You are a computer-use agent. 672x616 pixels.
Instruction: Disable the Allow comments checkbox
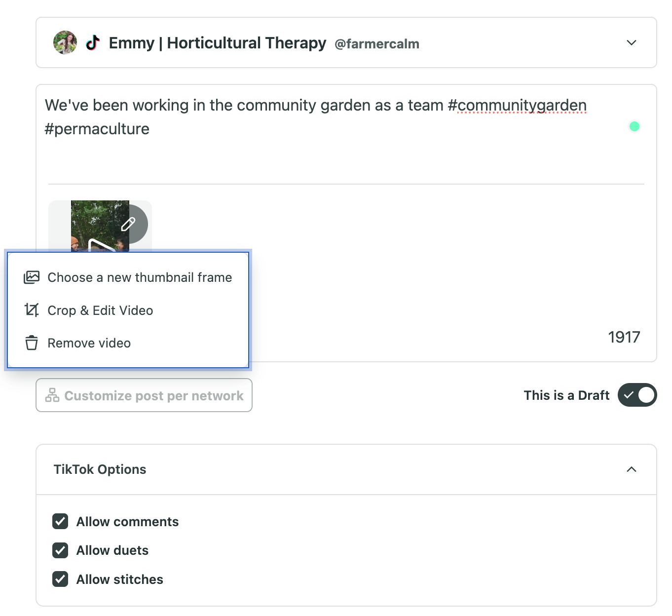(60, 521)
